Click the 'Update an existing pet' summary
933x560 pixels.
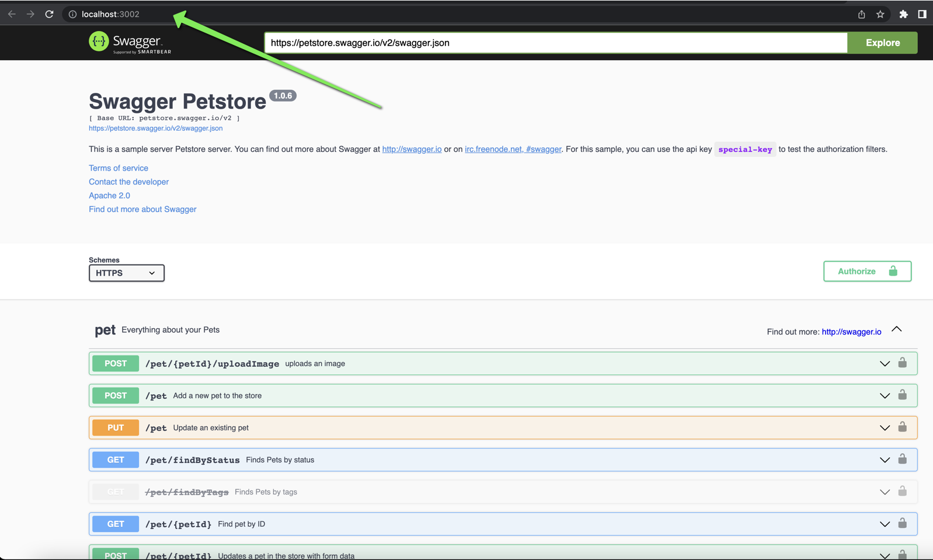pyautogui.click(x=211, y=428)
